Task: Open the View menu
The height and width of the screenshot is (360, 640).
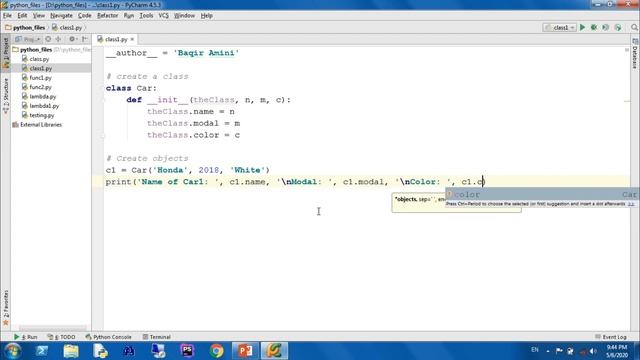Action: click(x=39, y=16)
